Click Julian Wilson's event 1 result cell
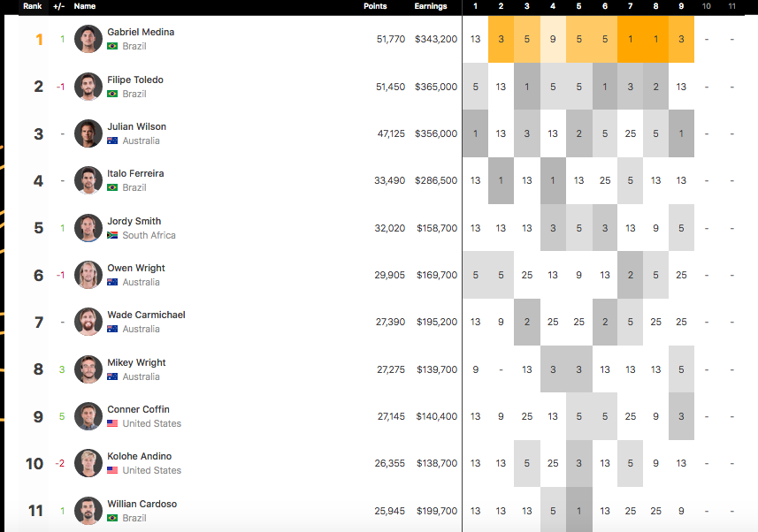This screenshot has width=758, height=532. pyautogui.click(x=476, y=133)
